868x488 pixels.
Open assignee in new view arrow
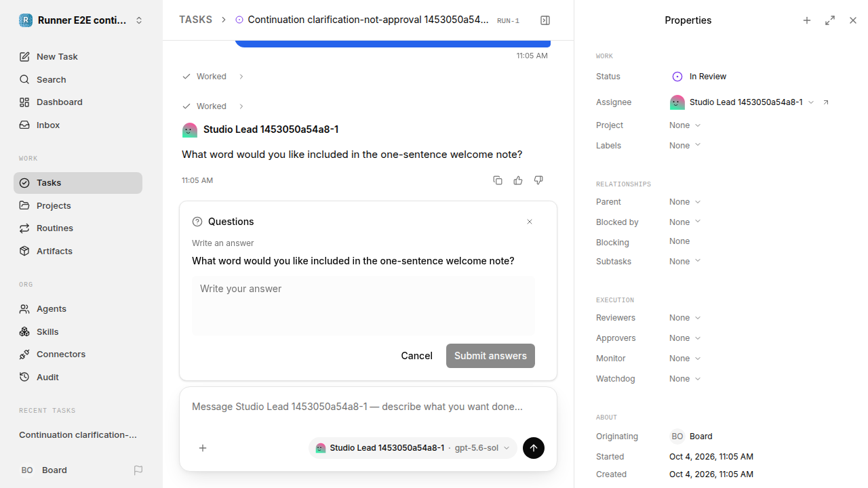point(826,102)
